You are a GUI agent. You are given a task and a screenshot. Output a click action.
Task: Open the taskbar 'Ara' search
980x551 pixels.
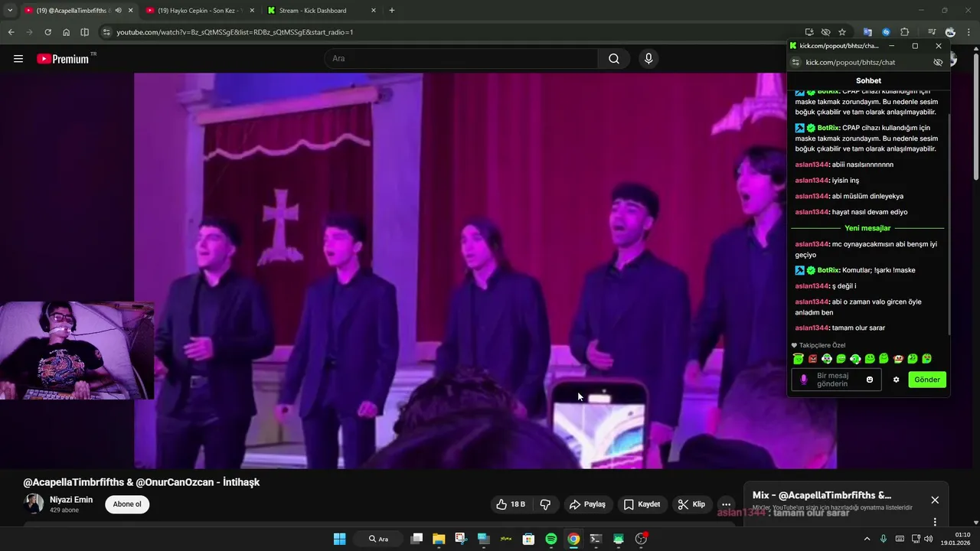point(380,539)
